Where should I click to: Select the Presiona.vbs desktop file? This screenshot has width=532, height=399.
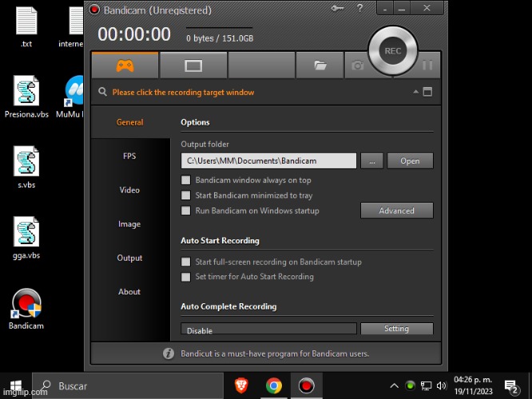[x=26, y=97]
